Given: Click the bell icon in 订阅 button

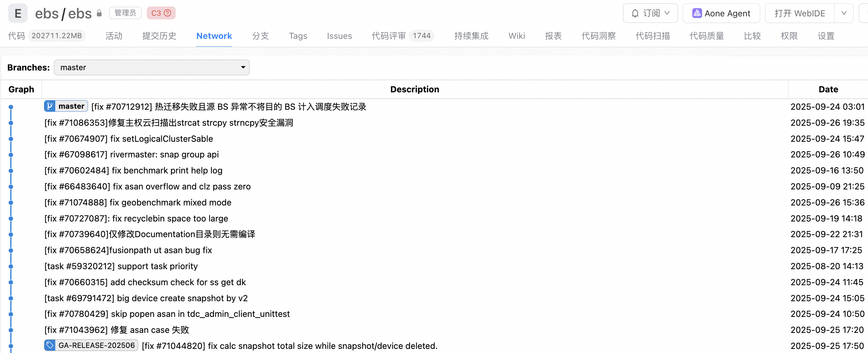Looking at the screenshot, I should [635, 13].
